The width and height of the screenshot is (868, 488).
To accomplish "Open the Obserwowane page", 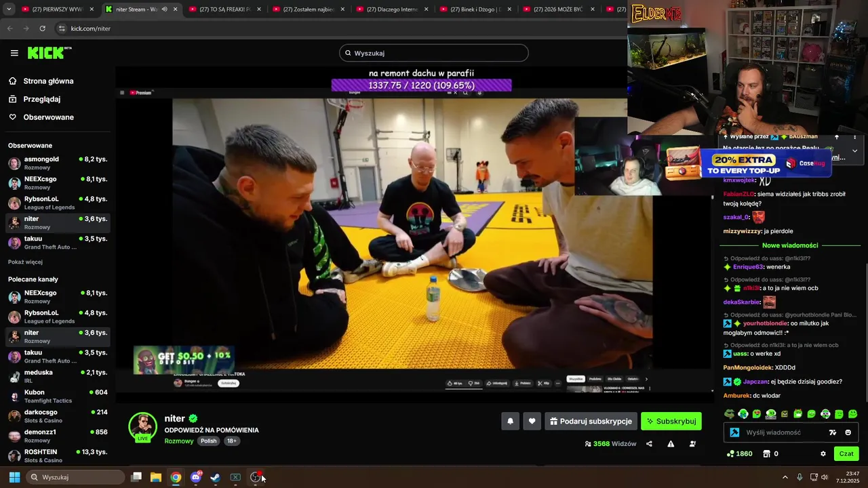I will (x=48, y=117).
